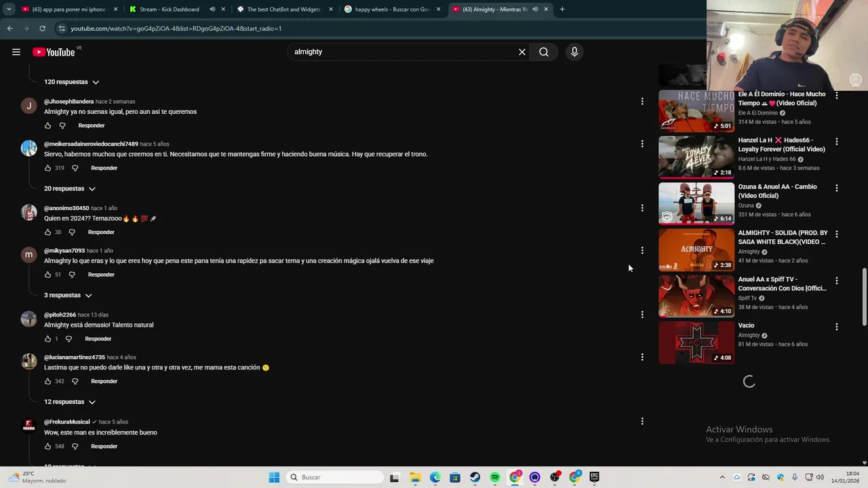868x488 pixels.
Task: Open ALMIGHTY - SOLIDA video title
Action: pyautogui.click(x=783, y=237)
